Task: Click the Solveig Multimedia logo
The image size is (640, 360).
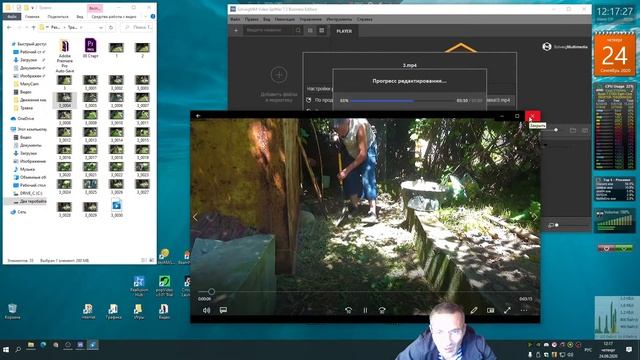Action: point(565,47)
